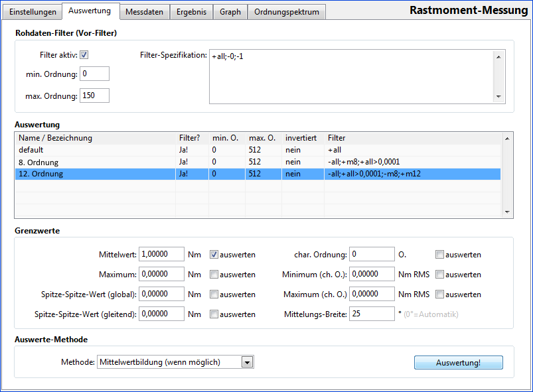Tick Maximum (ch. O.) auswerten checkbox
Screen dimensions: 533x392
[x=439, y=294]
